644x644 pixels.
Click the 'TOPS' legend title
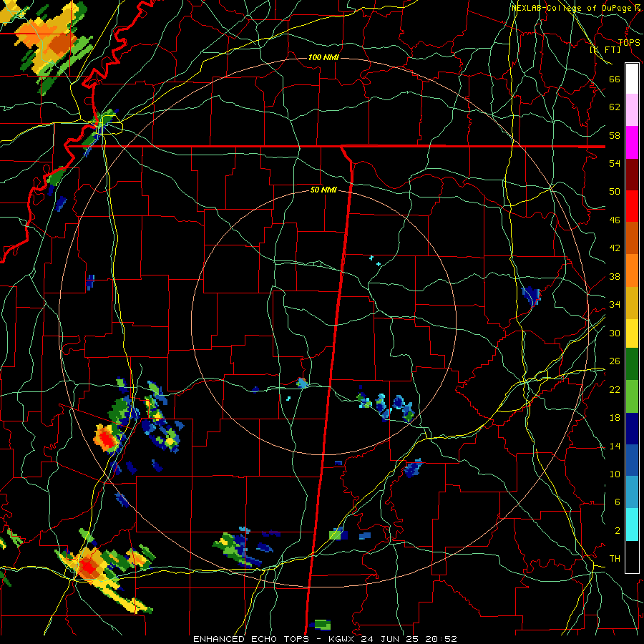click(x=629, y=43)
